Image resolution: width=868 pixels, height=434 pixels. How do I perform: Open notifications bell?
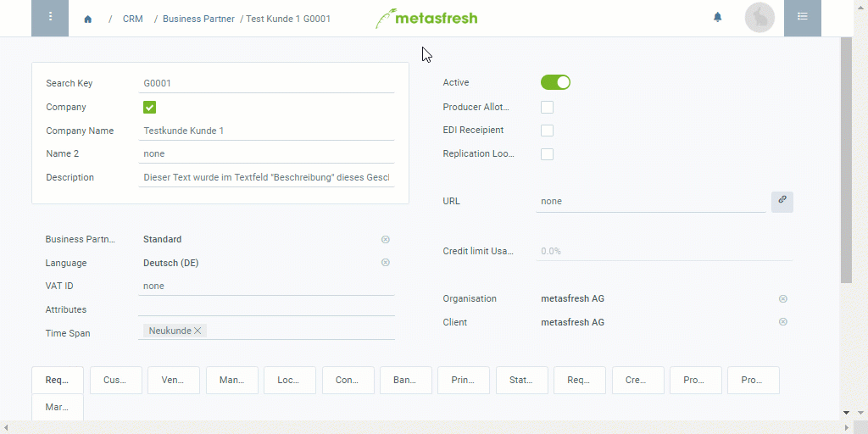pyautogui.click(x=717, y=17)
